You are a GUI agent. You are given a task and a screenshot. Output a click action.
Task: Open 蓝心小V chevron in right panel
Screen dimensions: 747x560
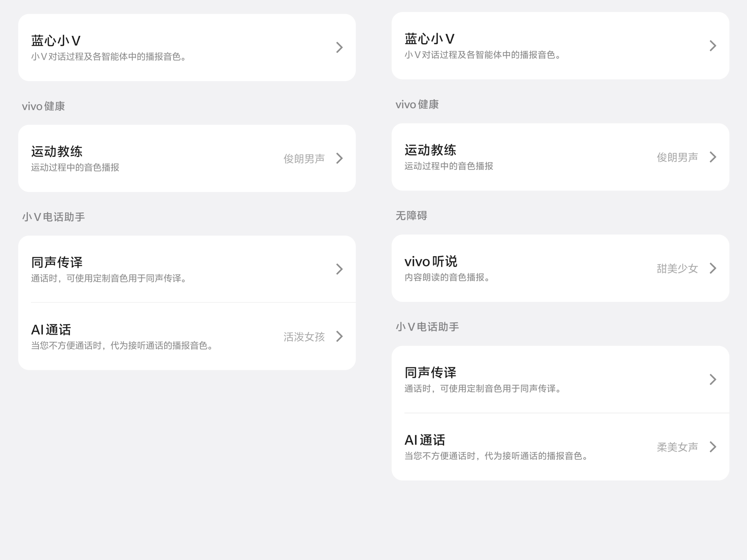713,46
